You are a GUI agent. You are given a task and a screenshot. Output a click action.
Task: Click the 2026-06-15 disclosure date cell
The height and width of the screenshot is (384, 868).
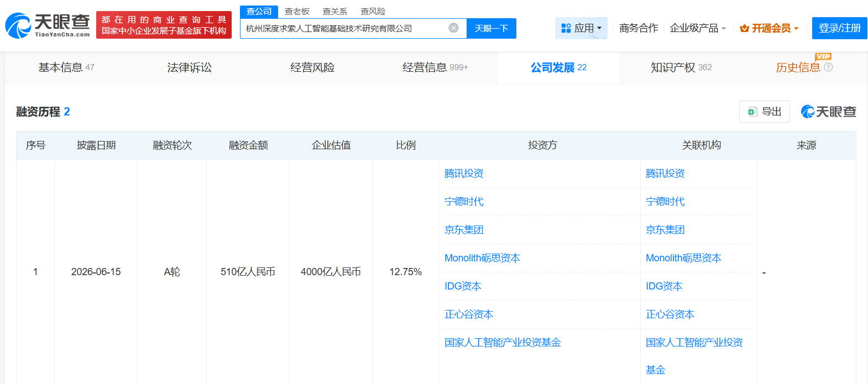click(96, 272)
